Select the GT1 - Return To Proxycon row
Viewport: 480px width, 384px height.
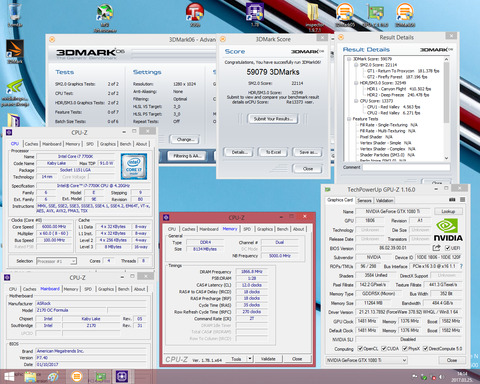point(403,71)
